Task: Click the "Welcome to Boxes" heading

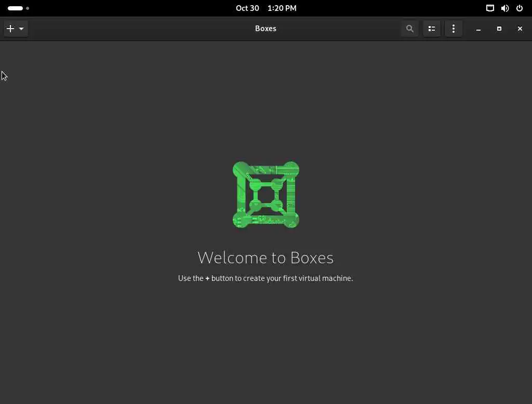Action: tap(265, 258)
